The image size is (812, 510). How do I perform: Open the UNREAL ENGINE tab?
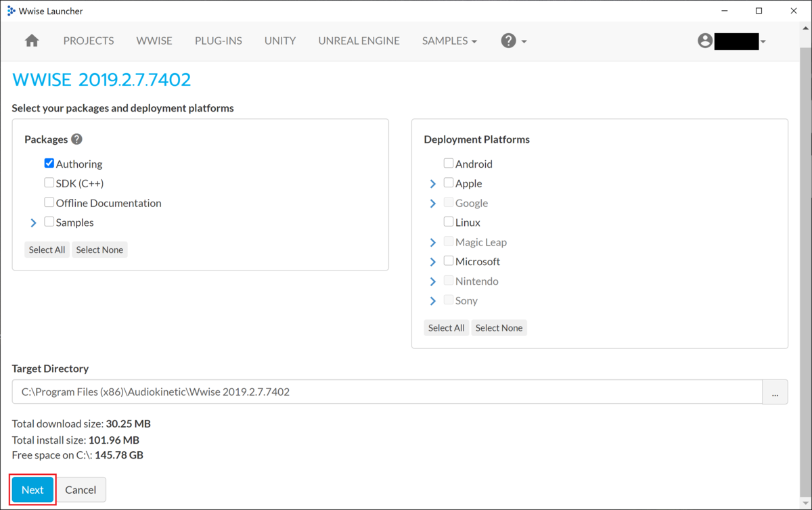click(359, 41)
